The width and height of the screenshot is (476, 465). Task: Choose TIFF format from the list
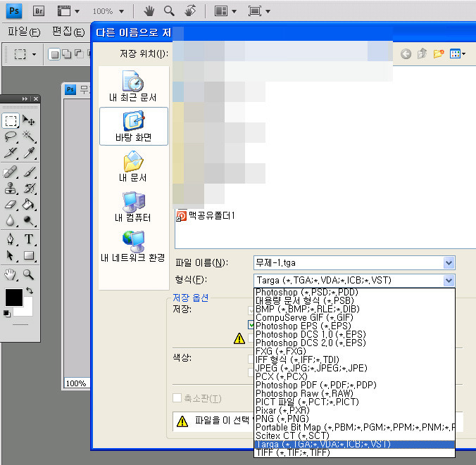click(x=354, y=452)
